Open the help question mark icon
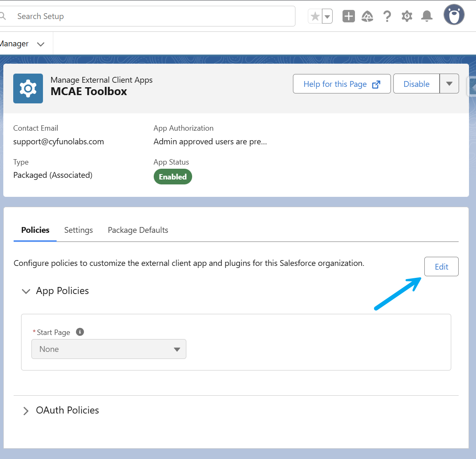The height and width of the screenshot is (459, 476). coord(387,16)
